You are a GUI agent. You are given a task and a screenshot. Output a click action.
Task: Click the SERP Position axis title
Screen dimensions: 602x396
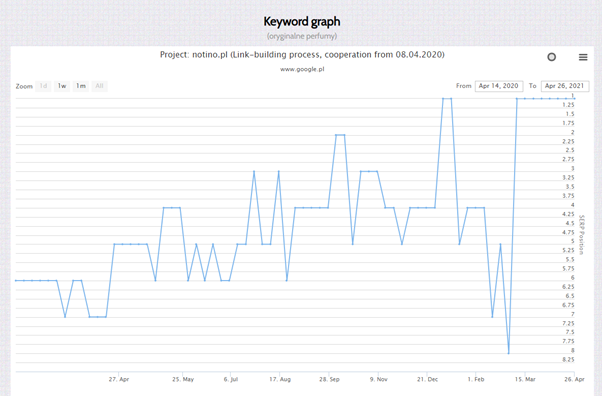pyautogui.click(x=581, y=235)
